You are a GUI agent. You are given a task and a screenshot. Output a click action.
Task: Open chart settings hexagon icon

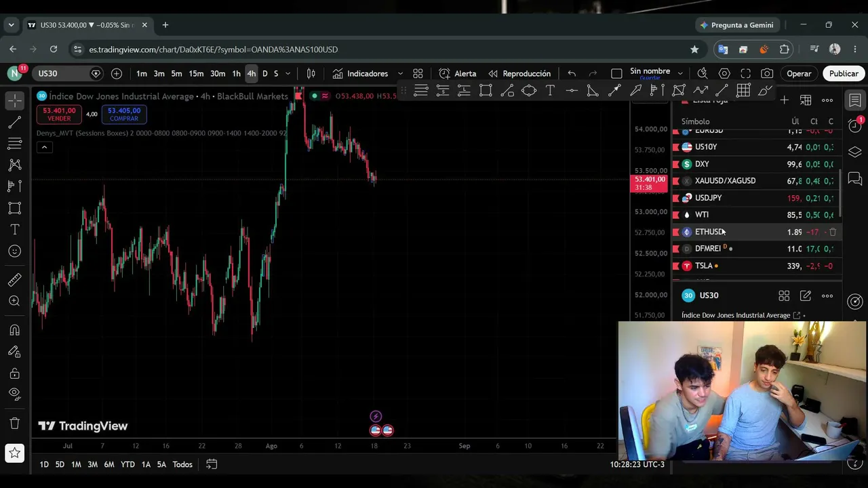click(x=724, y=73)
